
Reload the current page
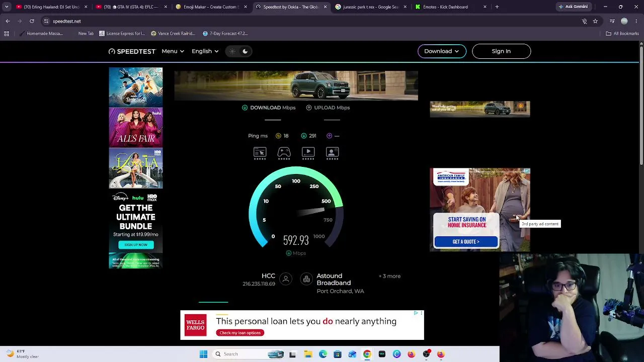[32, 21]
